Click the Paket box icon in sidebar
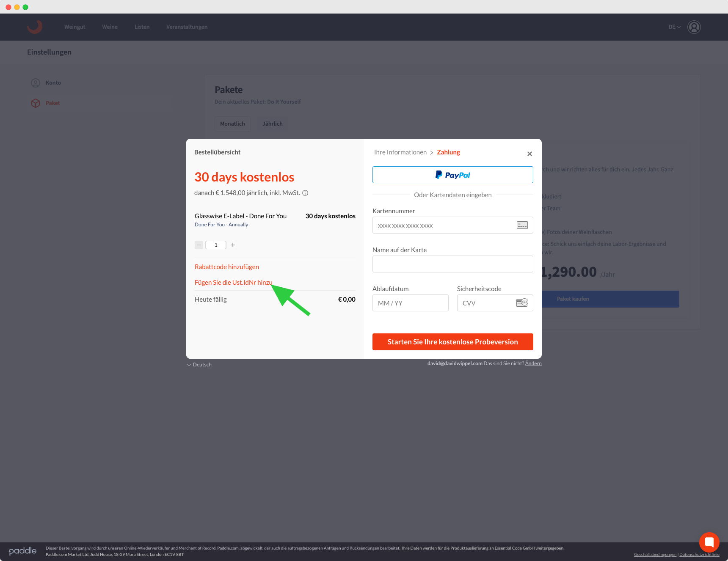This screenshot has height=561, width=728. [x=36, y=103]
